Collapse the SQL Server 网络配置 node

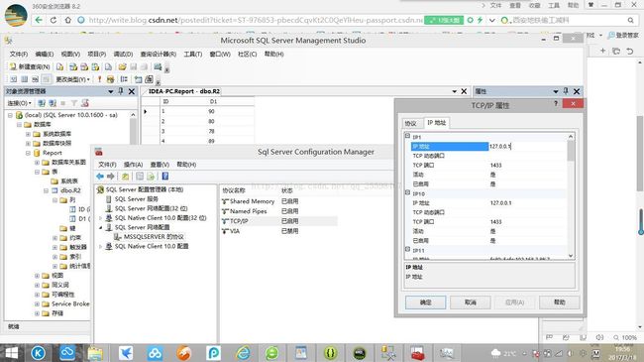(101, 227)
